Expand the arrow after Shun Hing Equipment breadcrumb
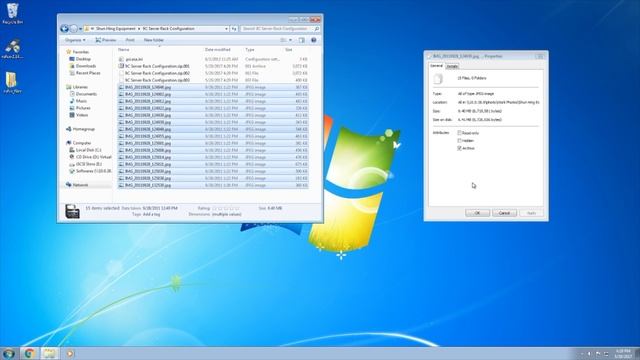The image size is (640, 360). tap(139, 29)
